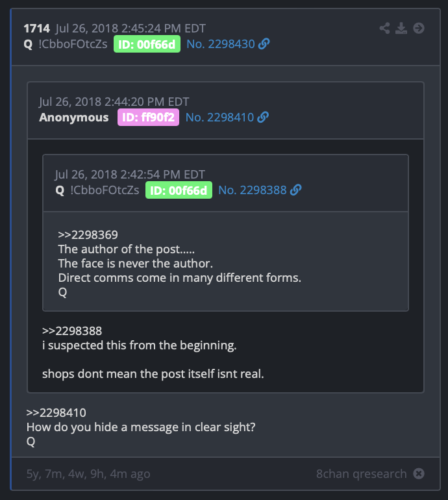Click link icon beside No. 2298430
This screenshot has height=500, width=448.
[264, 44]
